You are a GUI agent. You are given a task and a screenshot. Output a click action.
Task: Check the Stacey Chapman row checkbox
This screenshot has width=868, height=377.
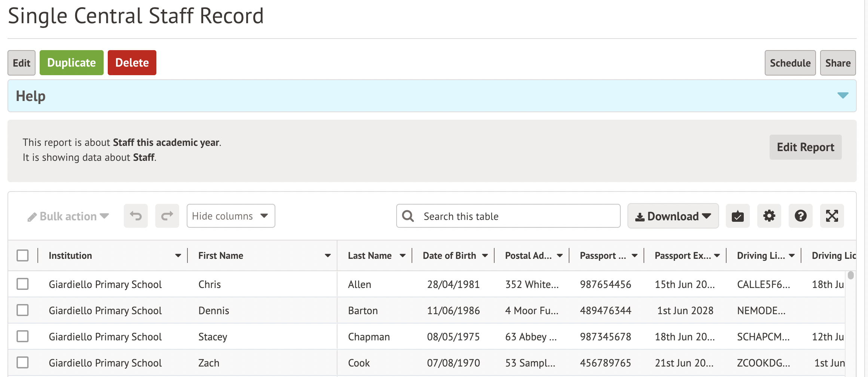click(x=23, y=336)
